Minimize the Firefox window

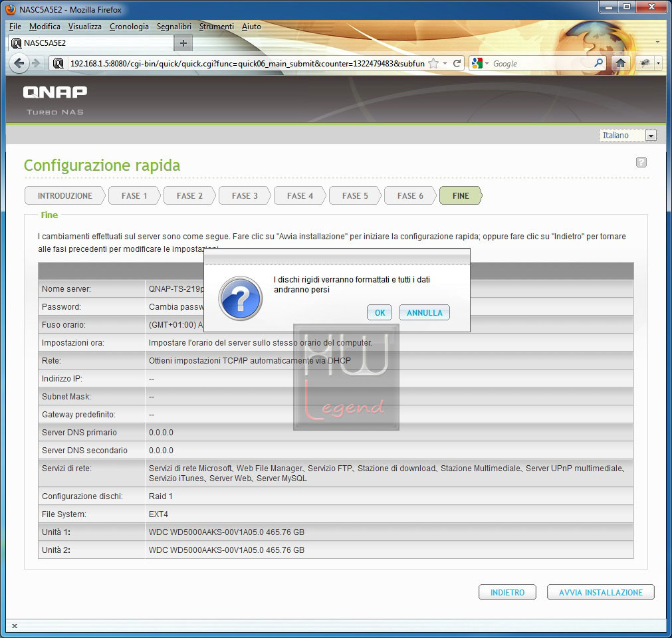[608, 7]
